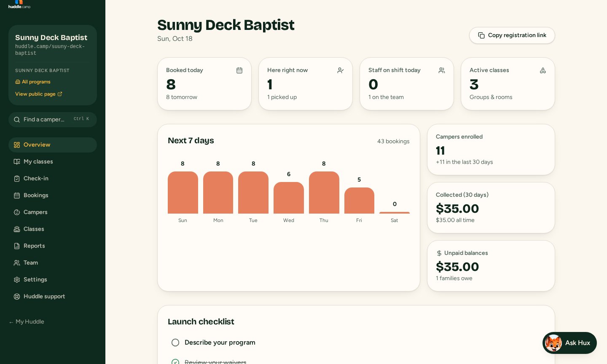
Task: Toggle the Describe your program checklist circle
Action: point(175,343)
